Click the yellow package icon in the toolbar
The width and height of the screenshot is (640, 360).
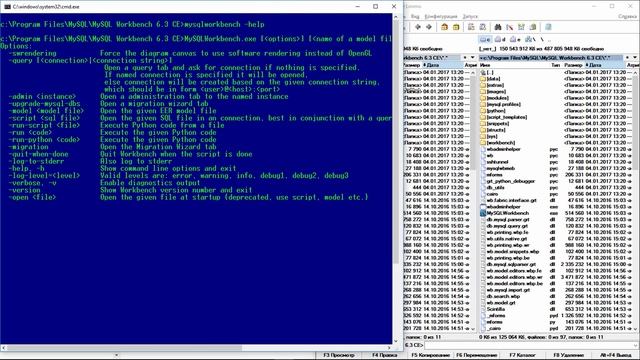tap(456, 27)
